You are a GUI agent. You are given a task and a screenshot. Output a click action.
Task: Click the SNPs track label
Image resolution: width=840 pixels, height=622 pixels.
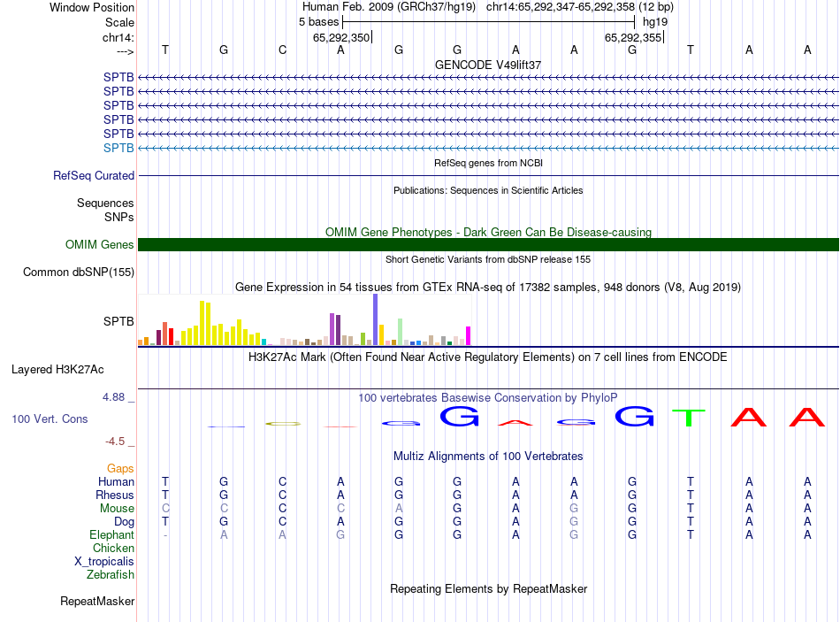click(x=119, y=217)
